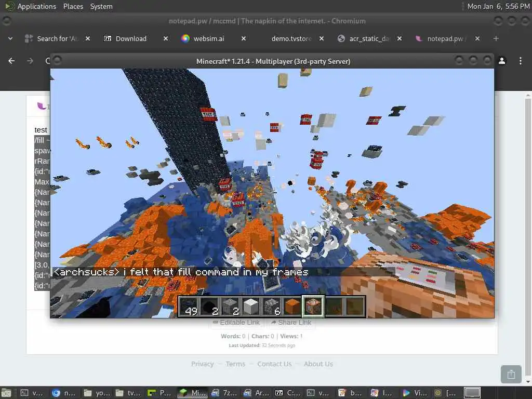Switch to the demo.tvstore tab
This screenshot has height=399, width=532.
(291, 38)
